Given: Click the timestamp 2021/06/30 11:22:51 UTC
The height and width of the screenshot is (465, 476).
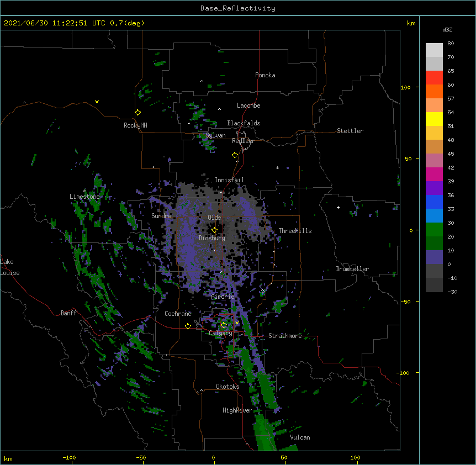Looking at the screenshot, I should 55,23.
